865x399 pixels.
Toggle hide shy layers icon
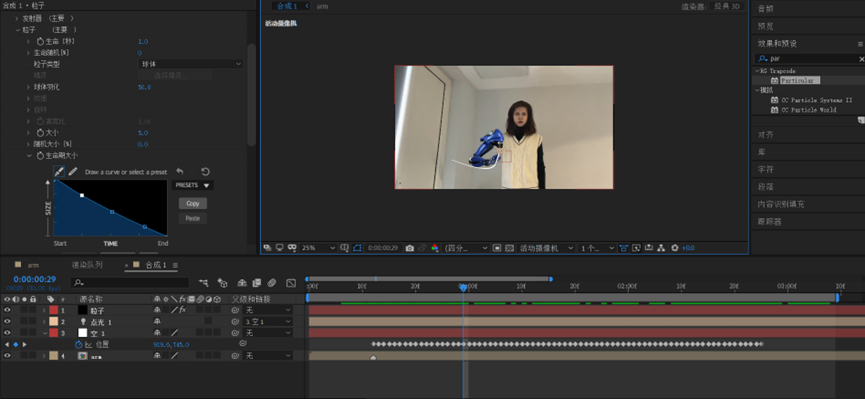(x=242, y=283)
